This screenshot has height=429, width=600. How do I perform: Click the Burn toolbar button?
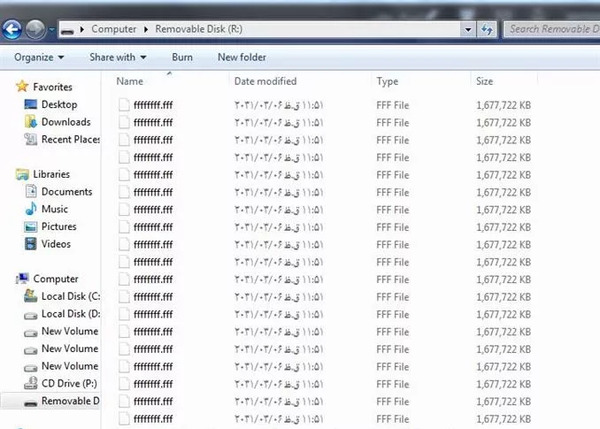pos(182,57)
